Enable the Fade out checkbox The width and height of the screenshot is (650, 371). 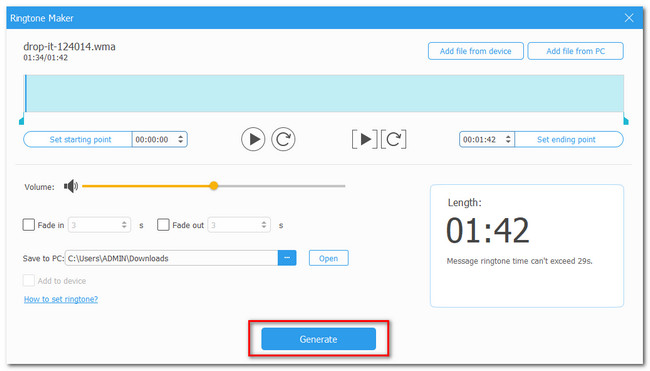[163, 225]
